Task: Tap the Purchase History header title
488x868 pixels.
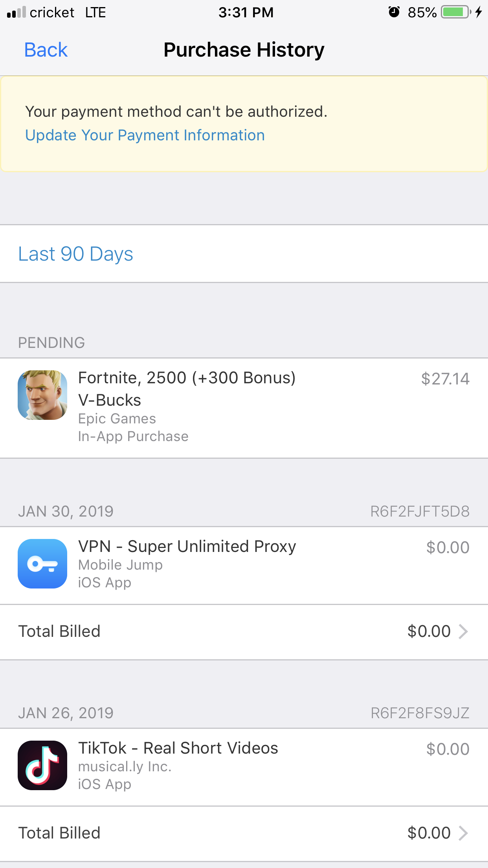Action: tap(244, 50)
